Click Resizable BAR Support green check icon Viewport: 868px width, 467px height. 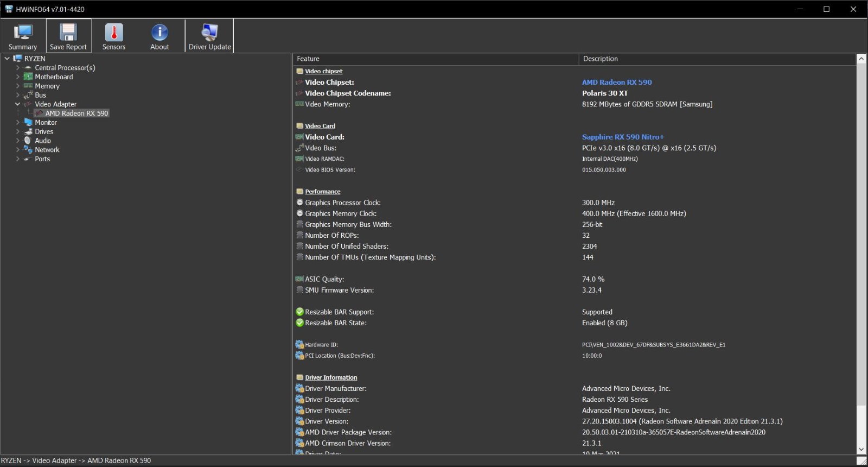[299, 312]
